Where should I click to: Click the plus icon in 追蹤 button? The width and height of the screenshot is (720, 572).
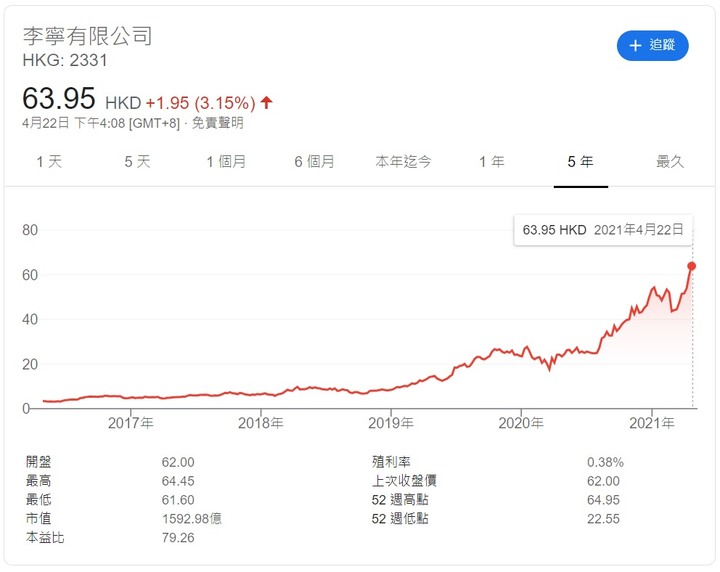[x=635, y=45]
